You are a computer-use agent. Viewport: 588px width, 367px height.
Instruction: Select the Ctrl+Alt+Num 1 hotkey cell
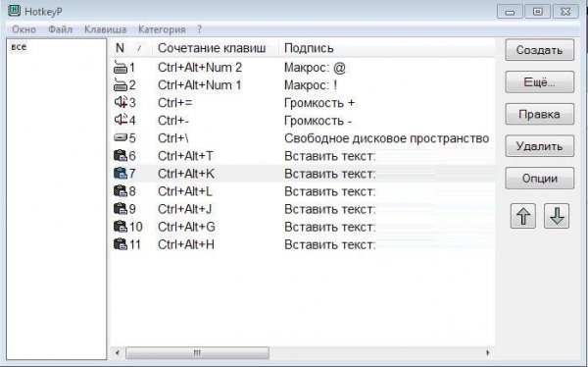click(x=200, y=85)
